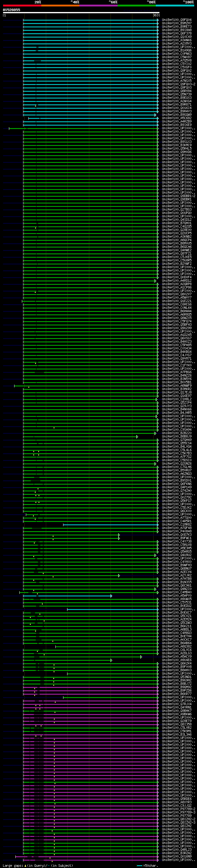The width and height of the screenshot is (197, 868).
Task: Select UniRef100_A9U4E6 label
Action: (x=176, y=660)
